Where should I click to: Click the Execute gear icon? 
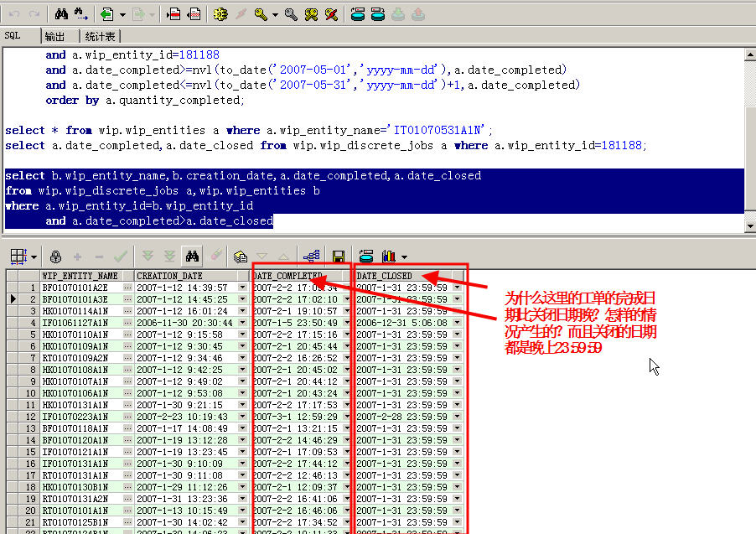click(220, 14)
